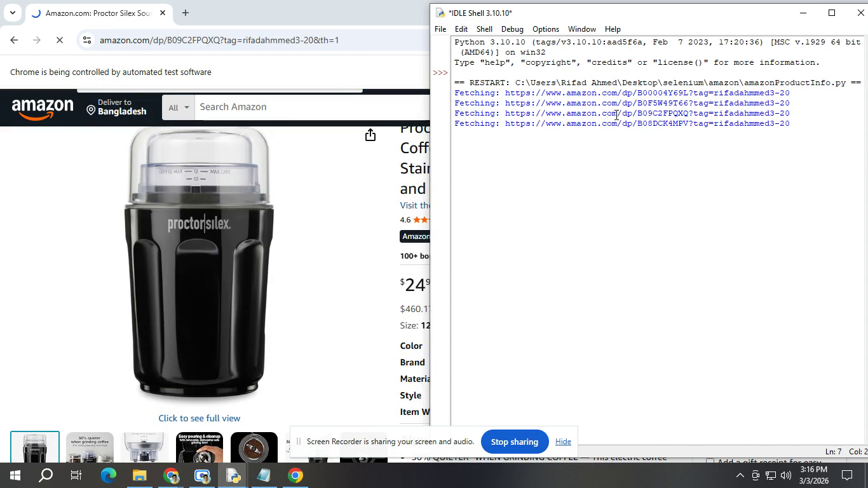Click the site information icon in address bar

point(87,40)
